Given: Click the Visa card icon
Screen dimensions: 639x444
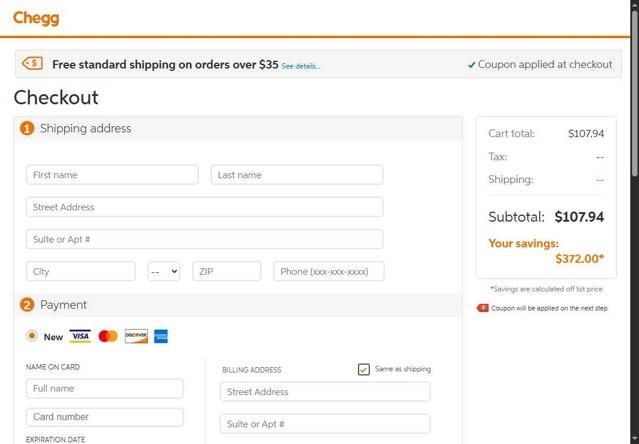Looking at the screenshot, I should coord(80,337).
